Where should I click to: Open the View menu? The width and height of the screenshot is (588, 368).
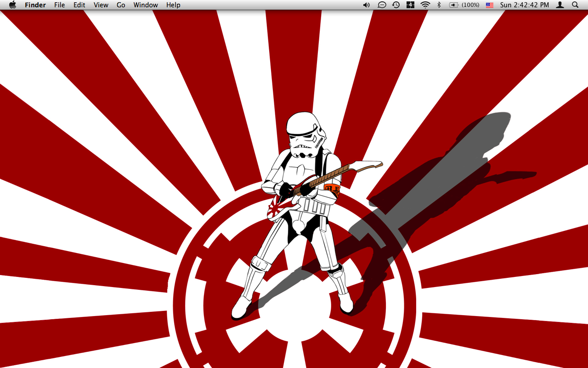click(101, 5)
